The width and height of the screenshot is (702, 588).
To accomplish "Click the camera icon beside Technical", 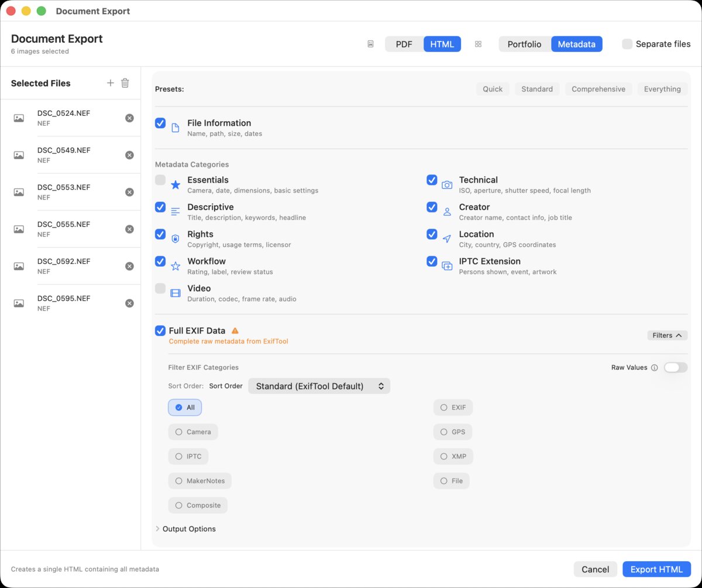I will [446, 184].
